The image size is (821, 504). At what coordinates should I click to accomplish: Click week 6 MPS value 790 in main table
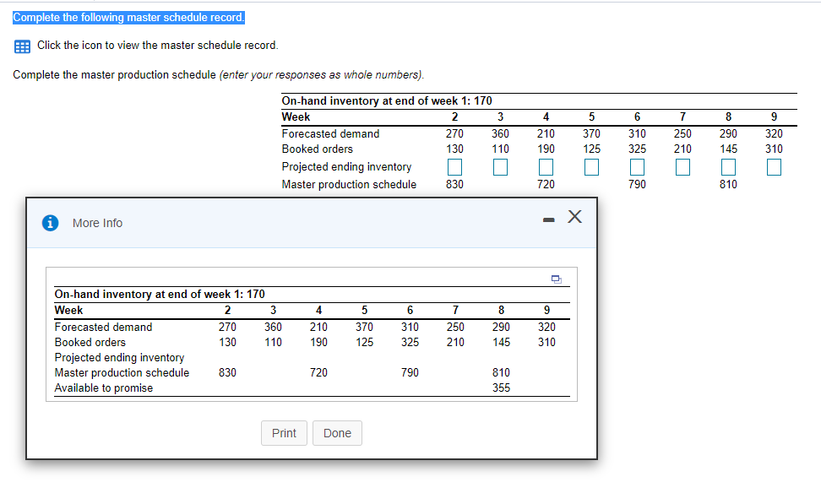(637, 184)
